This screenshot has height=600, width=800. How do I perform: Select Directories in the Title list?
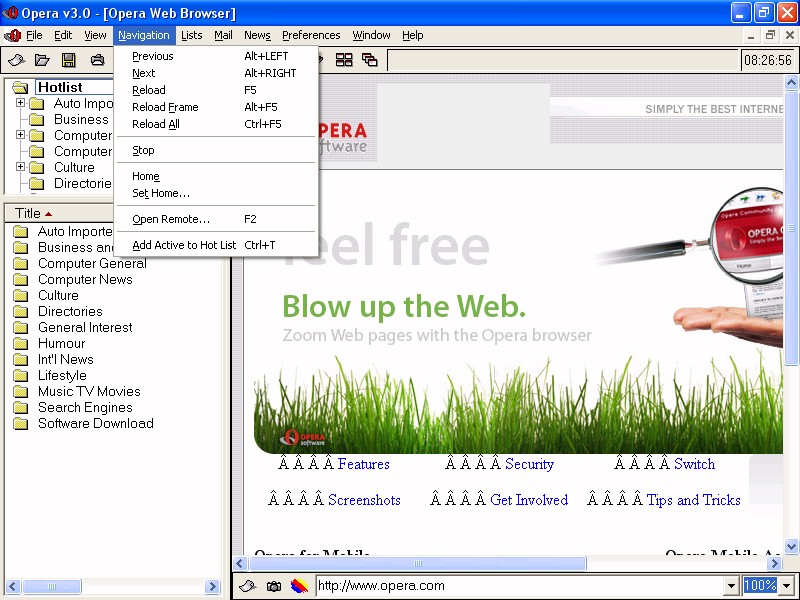[70, 311]
